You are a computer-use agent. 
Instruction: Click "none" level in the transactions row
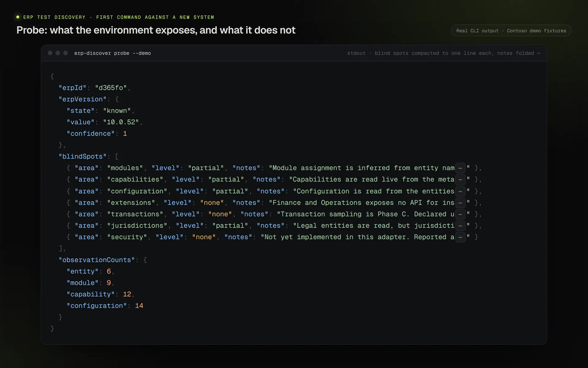point(220,214)
